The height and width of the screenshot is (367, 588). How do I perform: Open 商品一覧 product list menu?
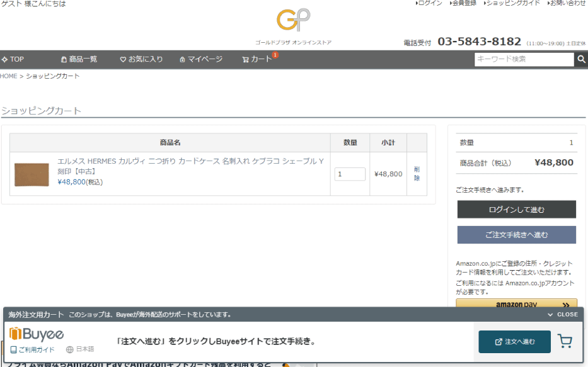click(79, 59)
